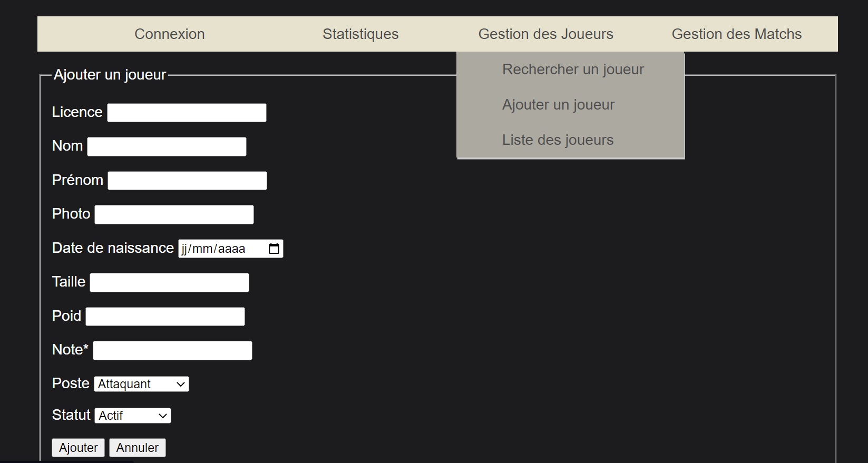Viewport: 868px width, 463px height.
Task: Select Ajouter un joueur menu entry
Action: tap(558, 104)
